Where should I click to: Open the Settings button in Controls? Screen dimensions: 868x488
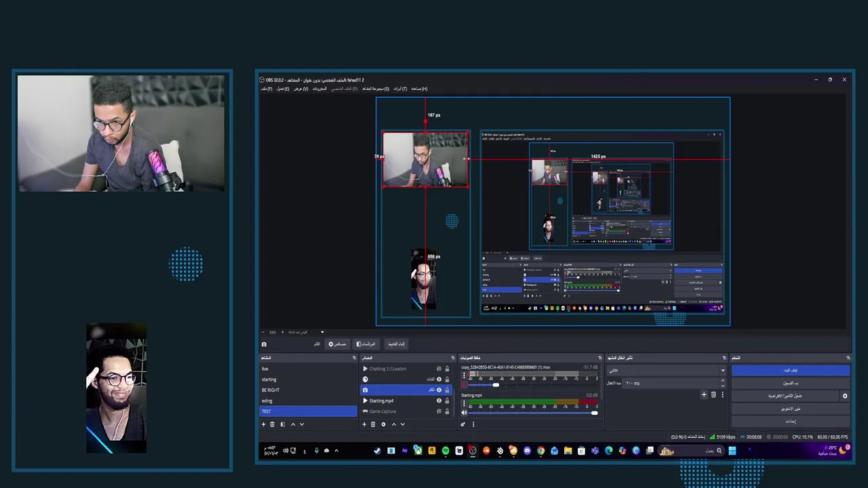(791, 422)
